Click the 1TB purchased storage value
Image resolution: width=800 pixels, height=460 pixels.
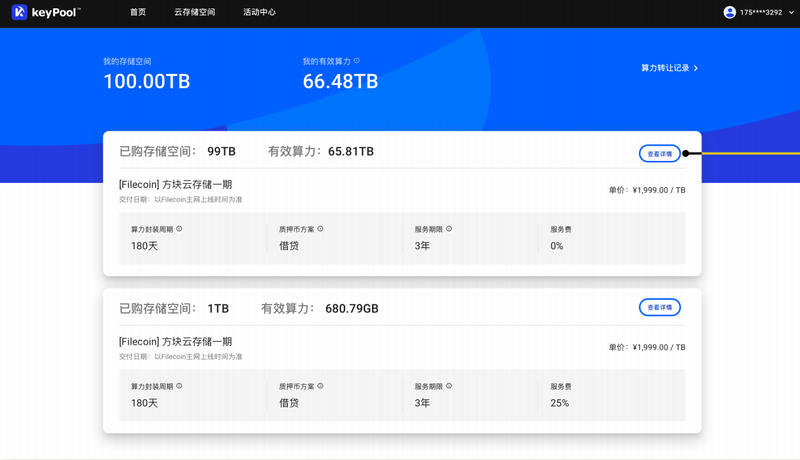pos(218,309)
